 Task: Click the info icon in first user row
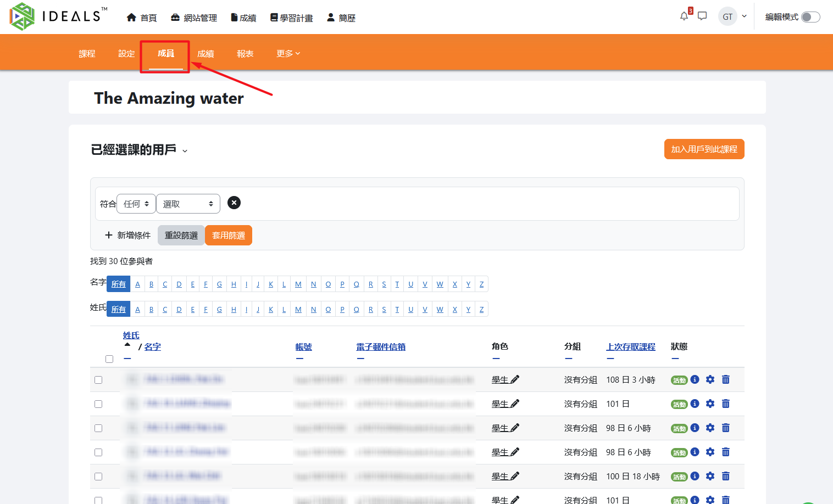pos(695,379)
